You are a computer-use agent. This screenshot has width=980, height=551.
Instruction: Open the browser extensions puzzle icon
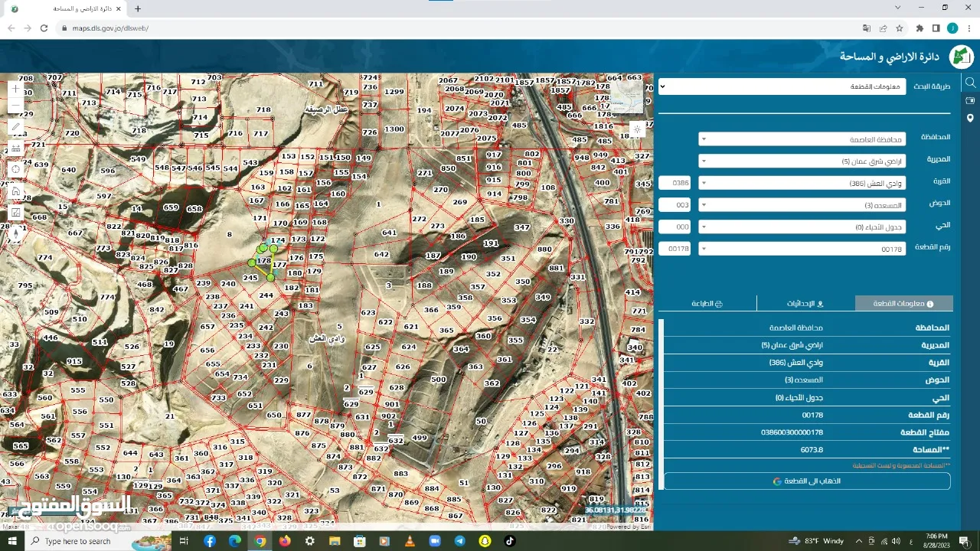(x=920, y=28)
